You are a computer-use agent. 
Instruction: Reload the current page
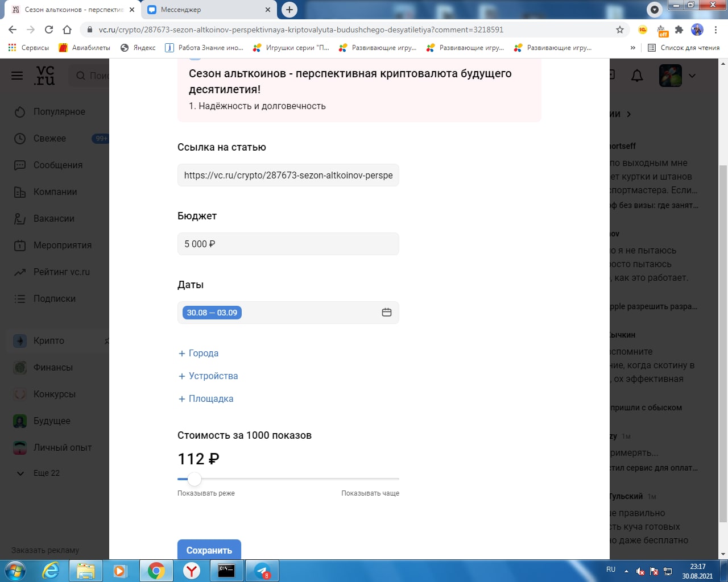(x=49, y=30)
